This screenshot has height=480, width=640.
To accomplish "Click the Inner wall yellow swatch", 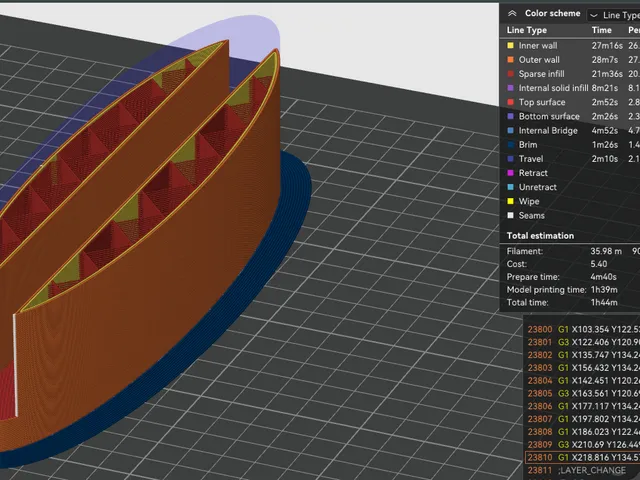I will (x=510, y=46).
